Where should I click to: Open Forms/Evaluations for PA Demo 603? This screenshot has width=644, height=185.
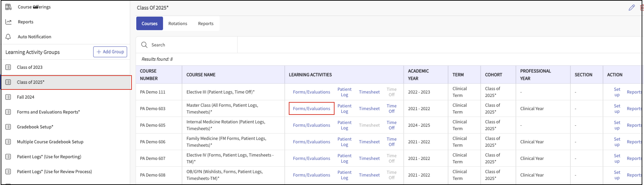(x=311, y=108)
